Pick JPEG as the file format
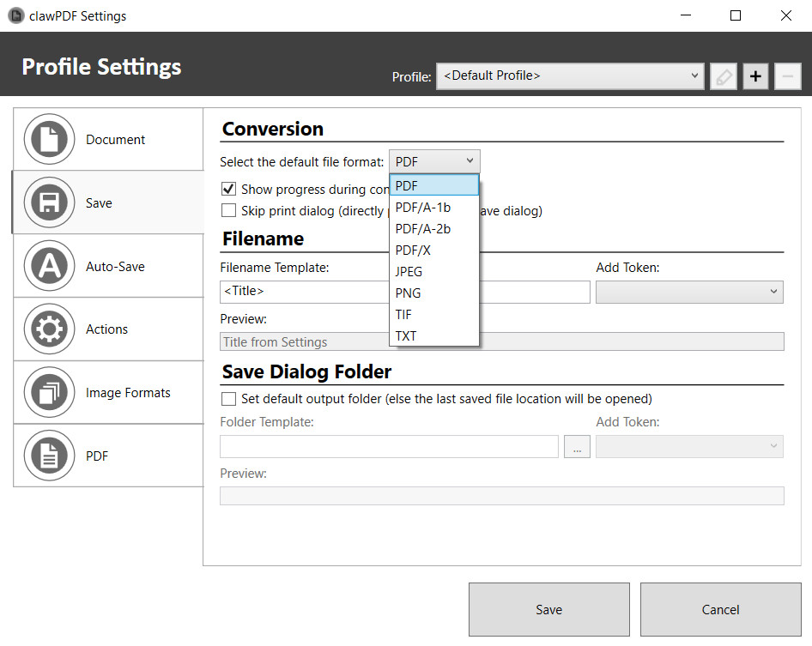Viewport: 812px width, 646px height. tap(434, 272)
